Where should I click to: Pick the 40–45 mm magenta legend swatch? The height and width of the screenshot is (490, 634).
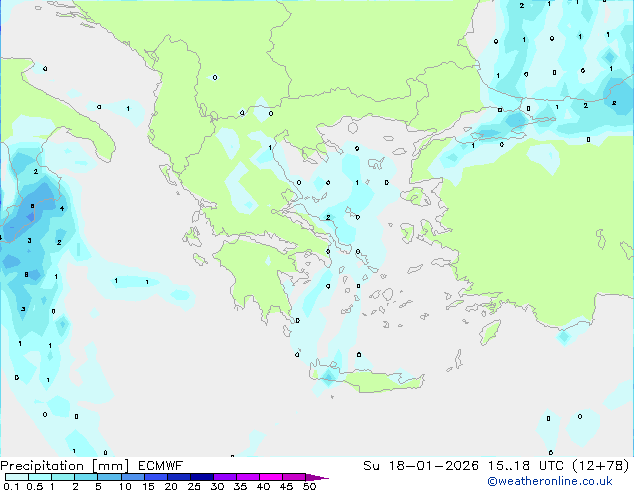[x=271, y=477]
